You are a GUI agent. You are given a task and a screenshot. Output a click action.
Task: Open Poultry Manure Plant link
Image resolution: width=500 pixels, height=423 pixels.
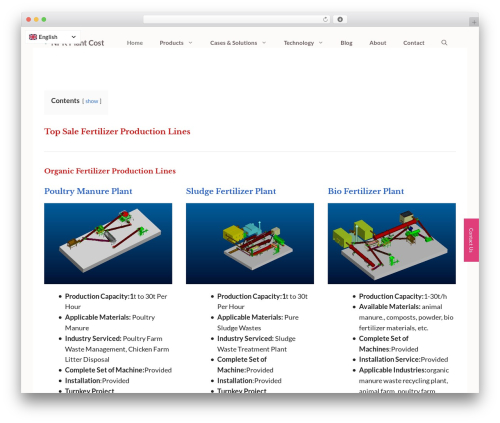tap(88, 191)
